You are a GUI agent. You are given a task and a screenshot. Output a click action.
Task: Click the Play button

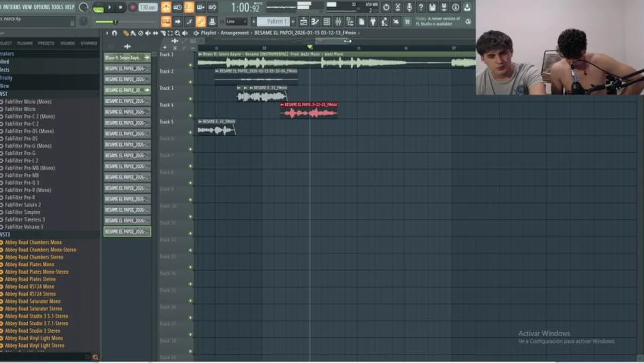(x=109, y=8)
